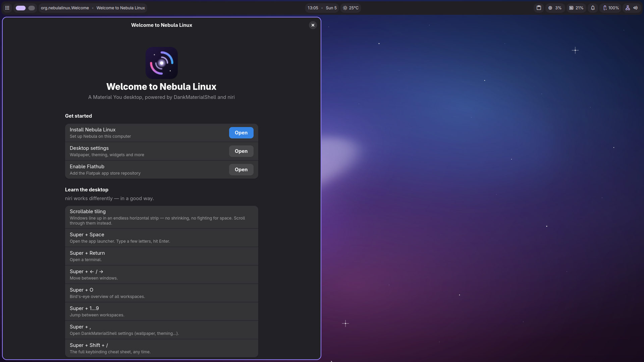Click the network icon in control center

628,8
